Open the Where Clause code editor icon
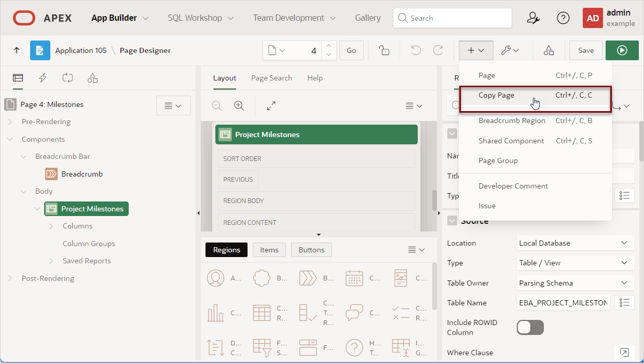 625,353
